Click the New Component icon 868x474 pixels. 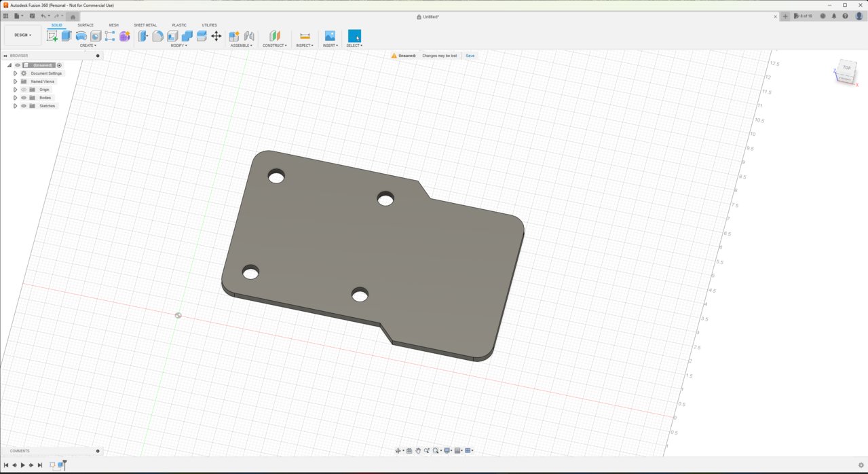(x=234, y=36)
